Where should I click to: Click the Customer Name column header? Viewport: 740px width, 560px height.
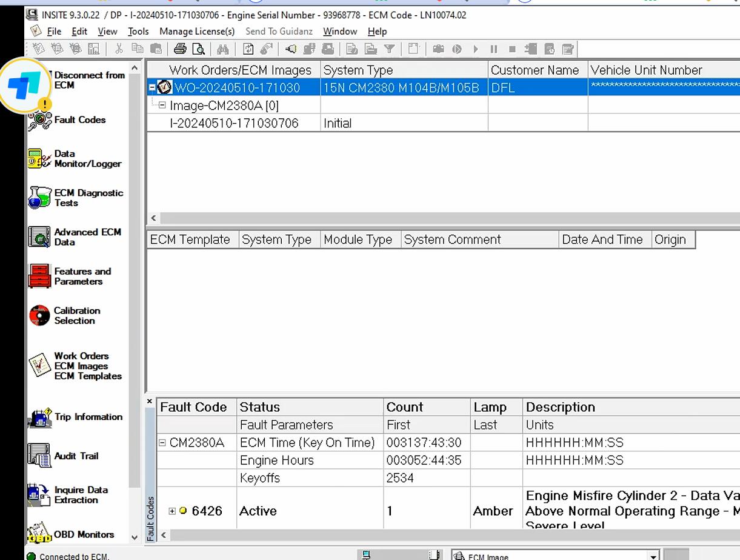538,70
